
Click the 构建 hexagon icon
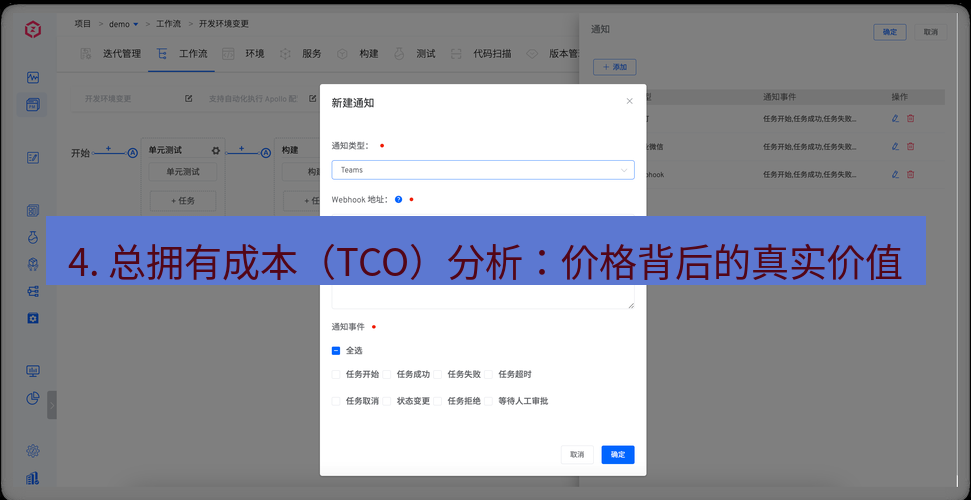(x=342, y=54)
